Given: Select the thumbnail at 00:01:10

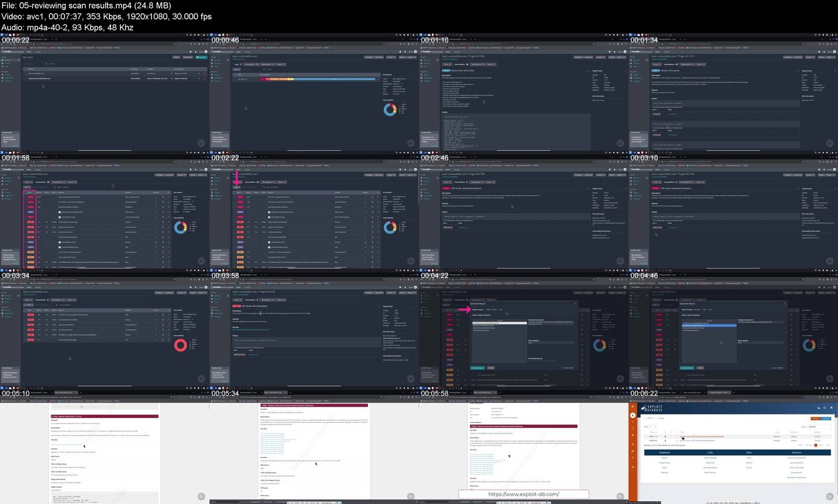Looking at the screenshot, I should 524,93.
